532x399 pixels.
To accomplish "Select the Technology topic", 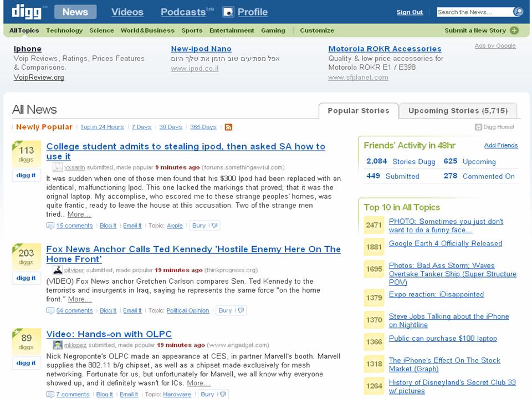I will (64, 30).
